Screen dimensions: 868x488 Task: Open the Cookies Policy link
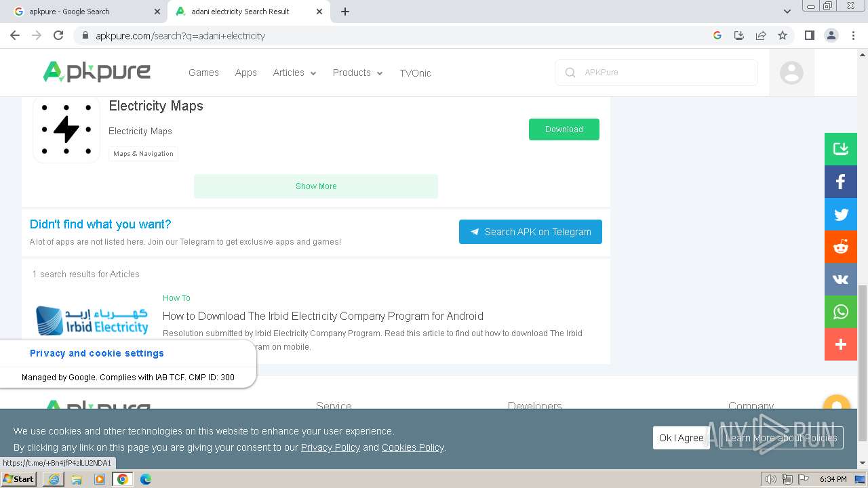pos(412,447)
